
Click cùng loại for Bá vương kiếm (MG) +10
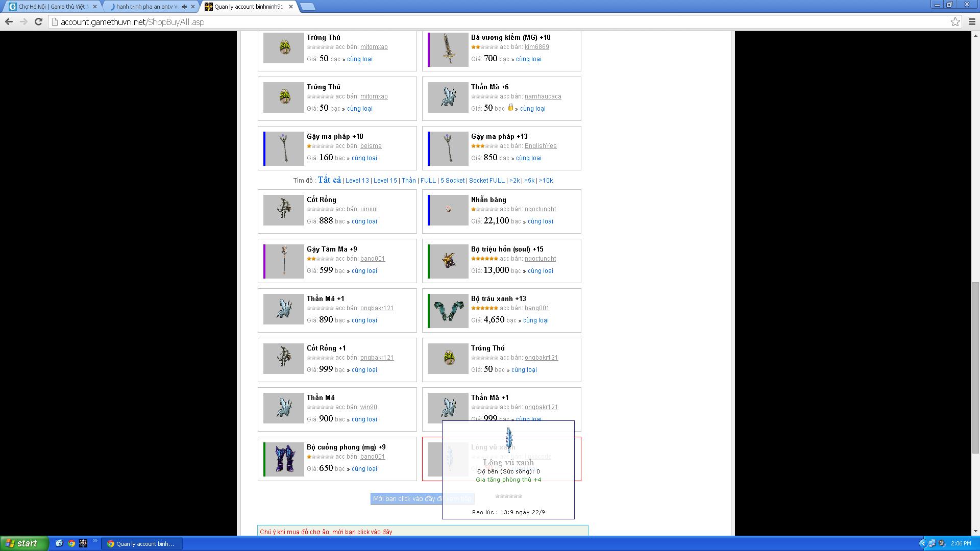click(x=529, y=59)
